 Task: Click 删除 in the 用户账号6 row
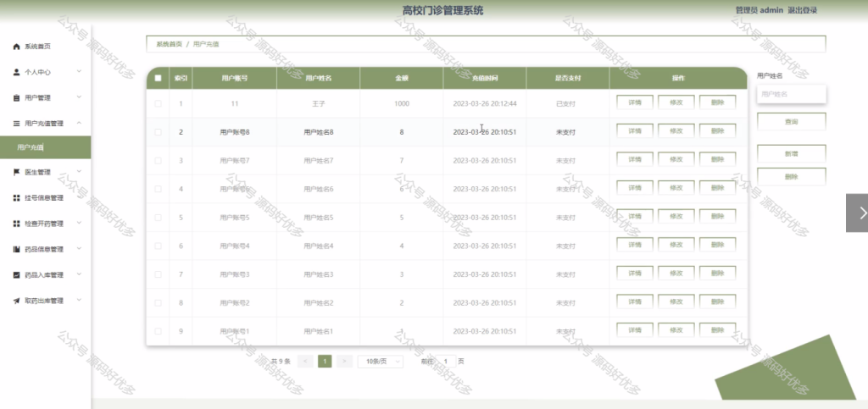(x=717, y=189)
